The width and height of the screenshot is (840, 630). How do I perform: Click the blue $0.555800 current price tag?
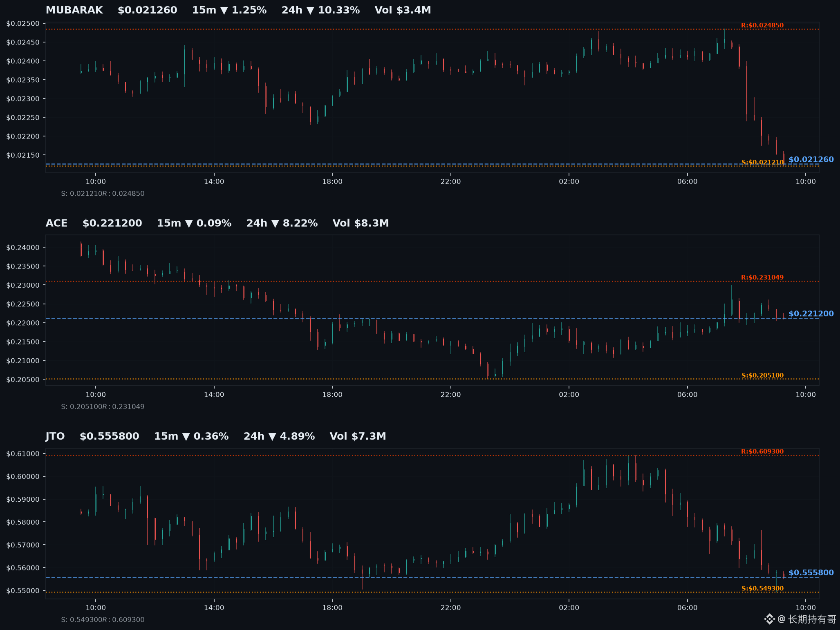811,573
